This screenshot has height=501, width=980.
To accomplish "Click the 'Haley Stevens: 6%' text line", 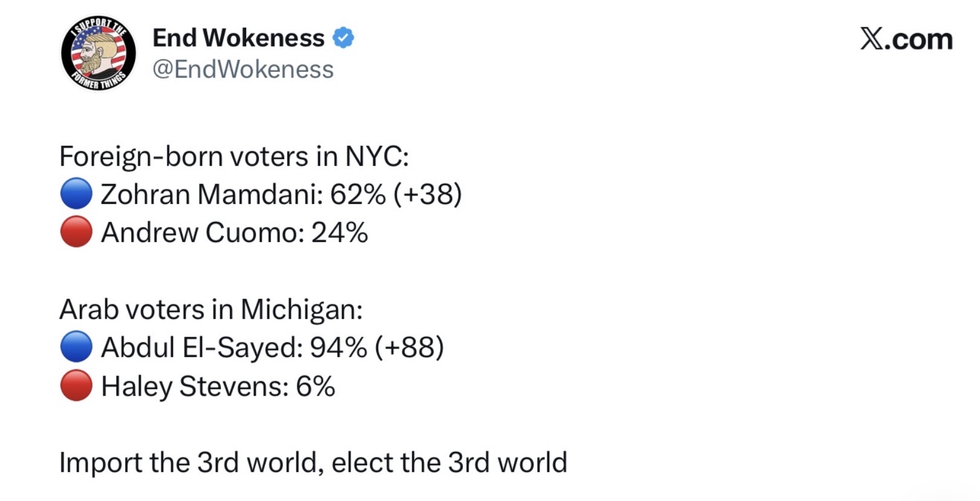I will click(218, 387).
